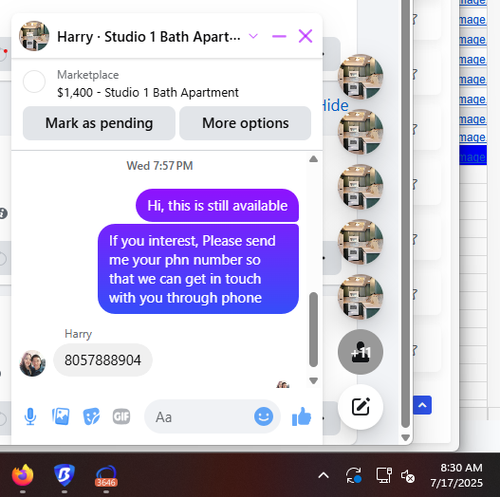The height and width of the screenshot is (497, 500).
Task: Click the long phone number request message
Action: (x=198, y=269)
